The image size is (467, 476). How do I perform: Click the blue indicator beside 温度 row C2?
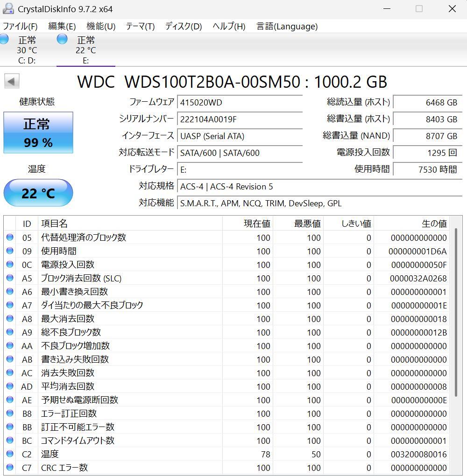click(10, 454)
